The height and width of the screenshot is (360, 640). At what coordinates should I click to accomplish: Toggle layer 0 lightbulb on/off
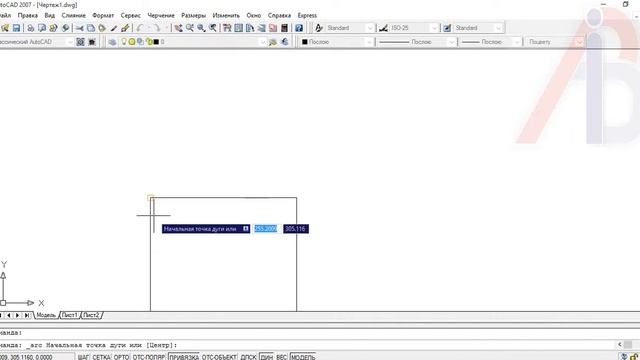(124, 42)
